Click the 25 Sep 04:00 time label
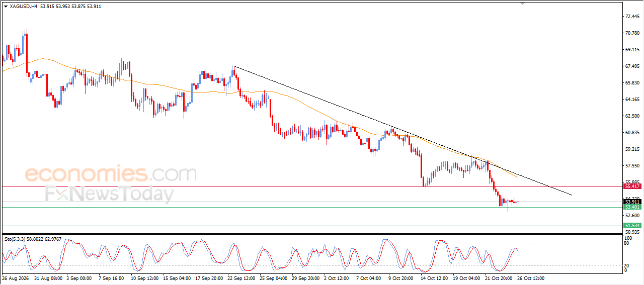The height and width of the screenshot is (285, 644). pyautogui.click(x=273, y=278)
